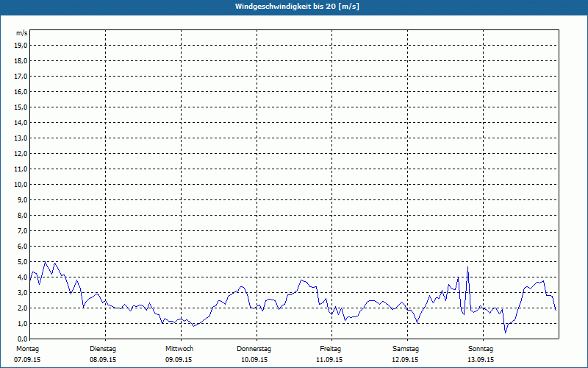Click the lowest wind dip on Sonntag

505,333
